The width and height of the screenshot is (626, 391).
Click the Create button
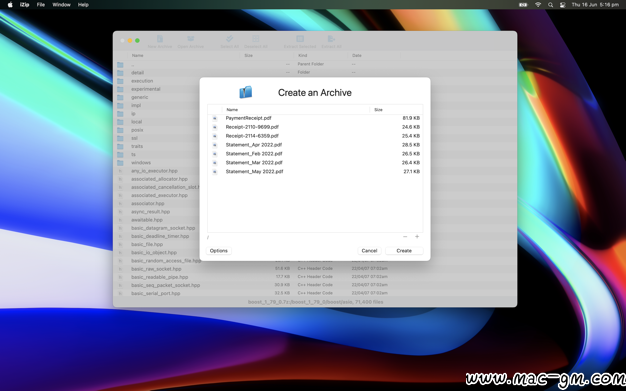coord(404,251)
